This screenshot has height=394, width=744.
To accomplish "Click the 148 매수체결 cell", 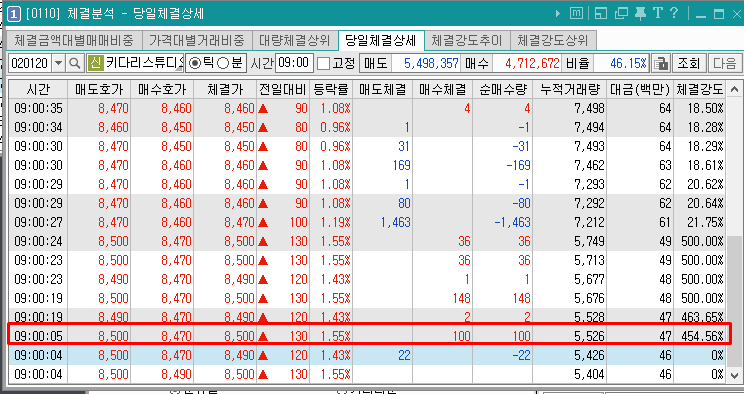I will [443, 298].
